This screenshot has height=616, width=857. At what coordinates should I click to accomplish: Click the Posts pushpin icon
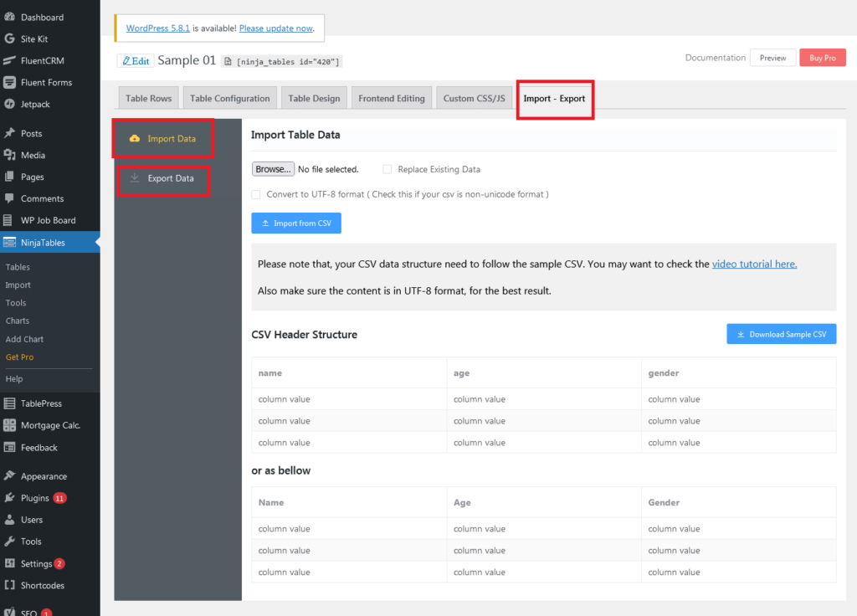(x=9, y=133)
